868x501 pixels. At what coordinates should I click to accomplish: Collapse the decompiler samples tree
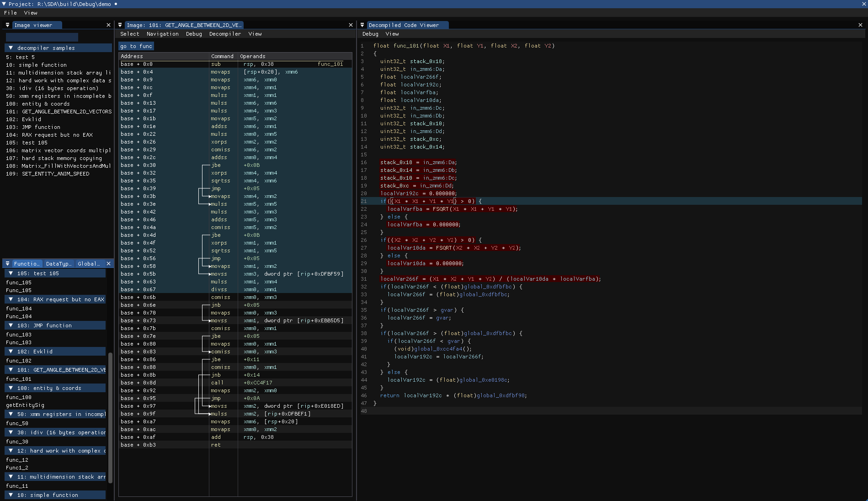click(x=11, y=48)
